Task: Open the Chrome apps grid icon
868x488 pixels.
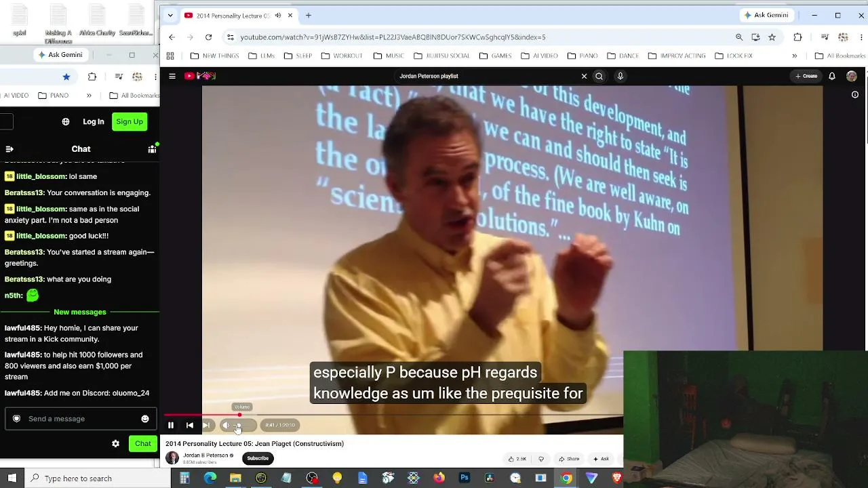Action: (x=170, y=56)
